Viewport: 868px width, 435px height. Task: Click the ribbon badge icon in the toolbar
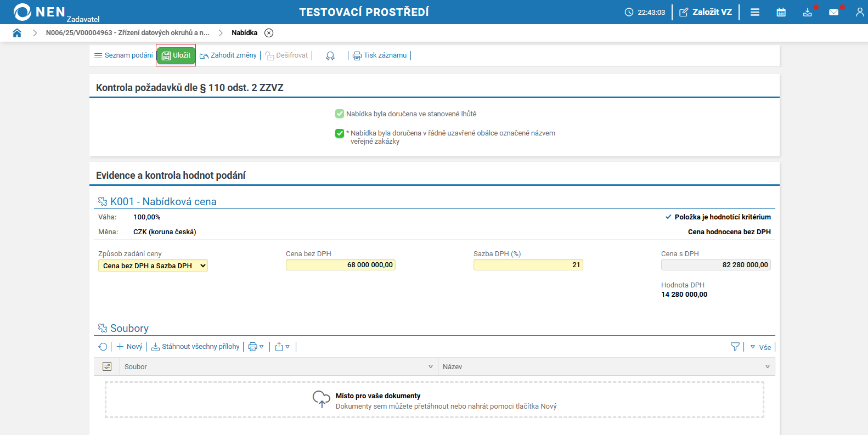pos(330,56)
